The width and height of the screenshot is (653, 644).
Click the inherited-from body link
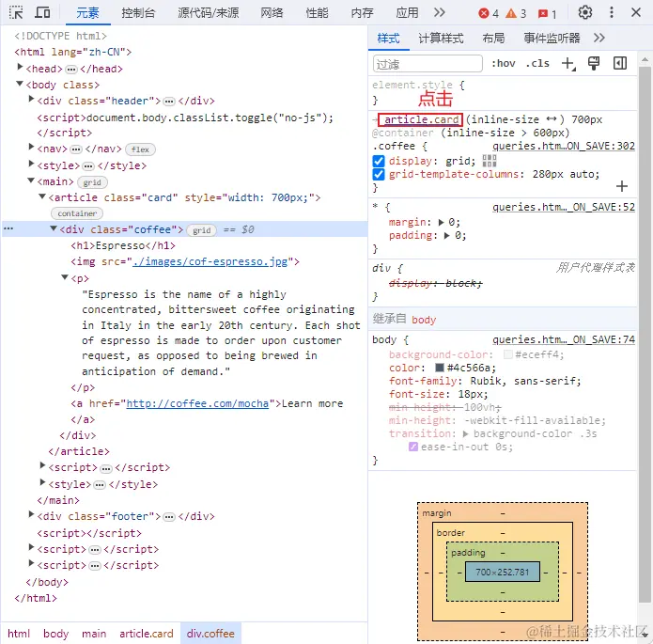[424, 320]
